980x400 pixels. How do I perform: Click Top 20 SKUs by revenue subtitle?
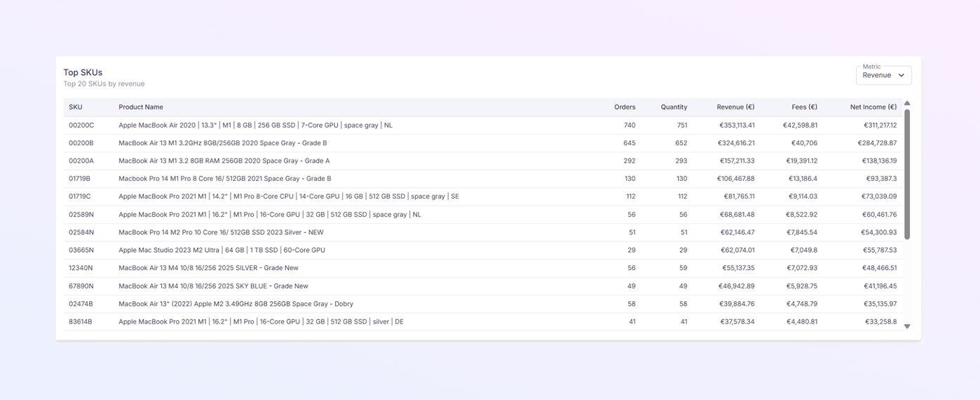(x=104, y=84)
